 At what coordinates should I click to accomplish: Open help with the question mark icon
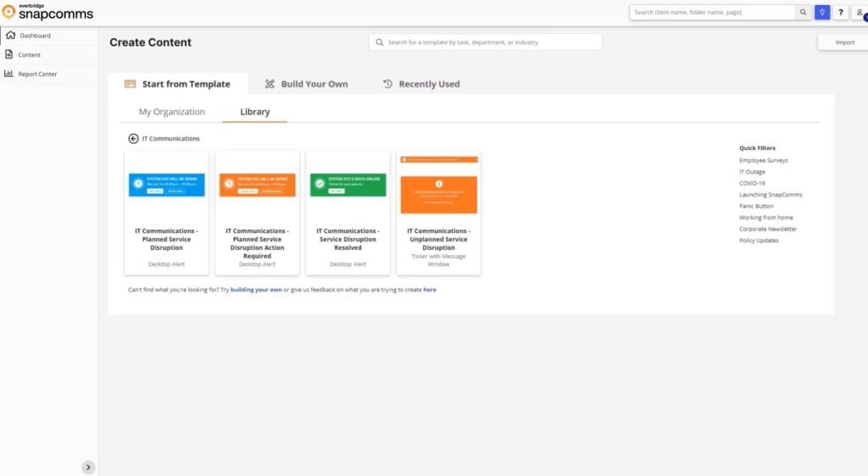(x=840, y=13)
